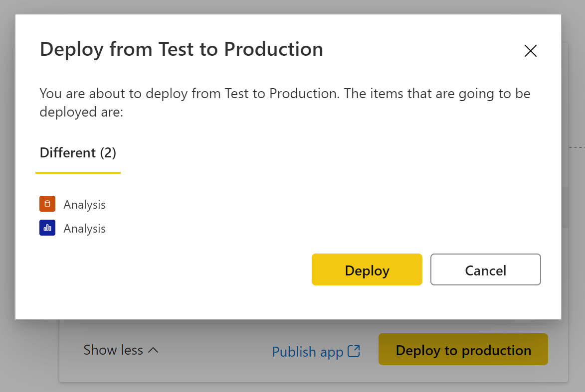Close the deploy dialog with the X icon
The image size is (585, 392).
pos(530,51)
